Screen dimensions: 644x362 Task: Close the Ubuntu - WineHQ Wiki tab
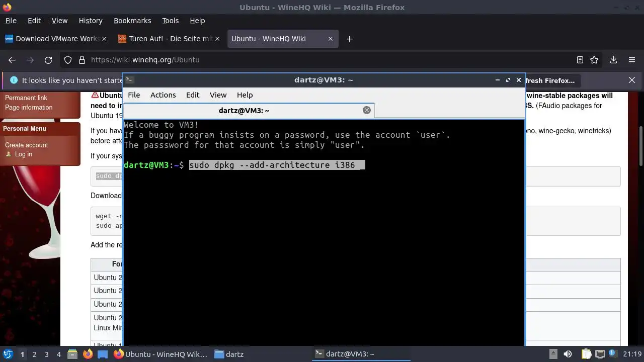tap(330, 39)
